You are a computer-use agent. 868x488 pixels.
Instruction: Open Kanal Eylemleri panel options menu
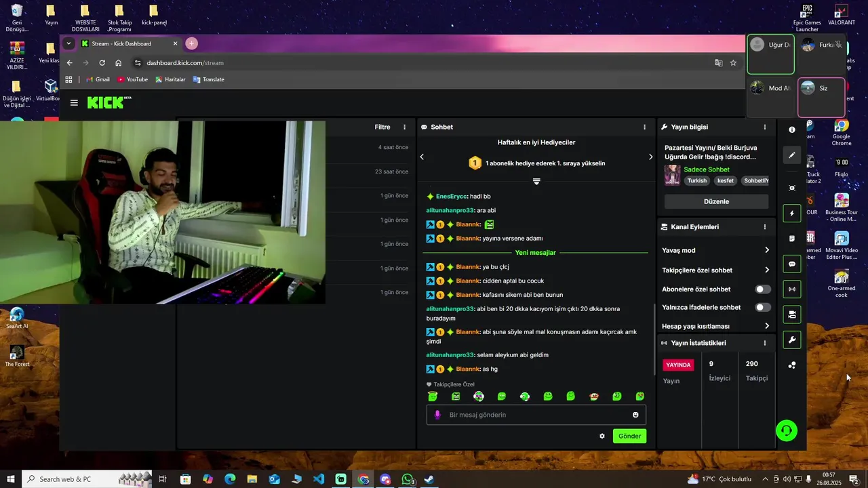coord(765,227)
